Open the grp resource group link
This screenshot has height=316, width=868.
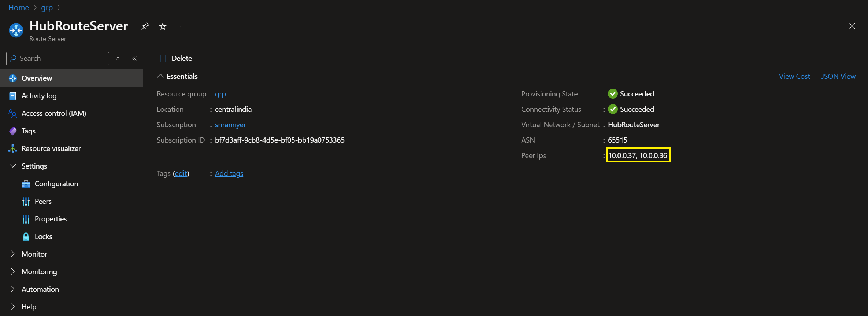220,94
